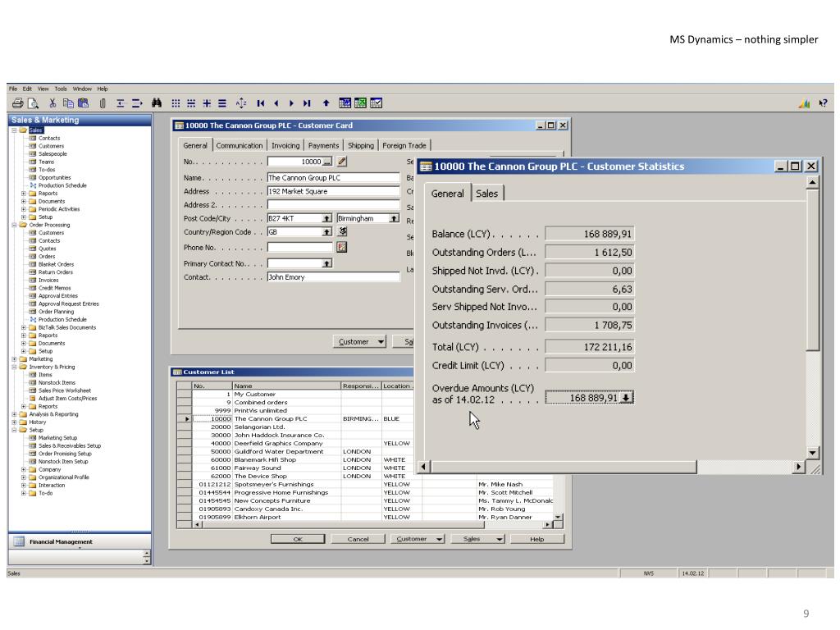Viewport: 840px width, 630px height.
Task: Open Print Preview from the toolbar
Action: (33, 103)
